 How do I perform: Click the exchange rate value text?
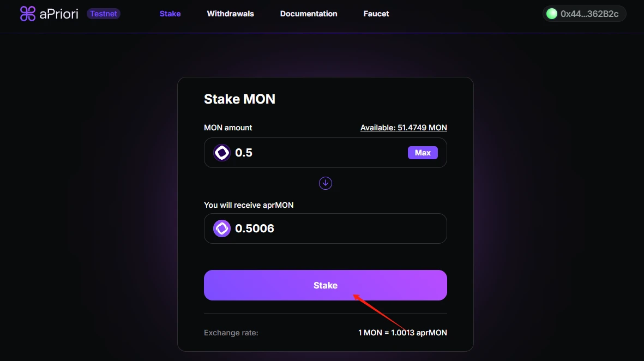point(402,333)
